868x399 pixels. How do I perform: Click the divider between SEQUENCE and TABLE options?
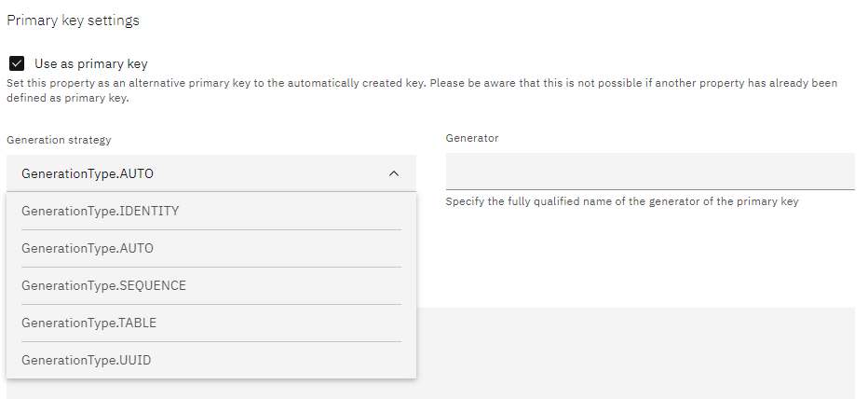click(210, 305)
